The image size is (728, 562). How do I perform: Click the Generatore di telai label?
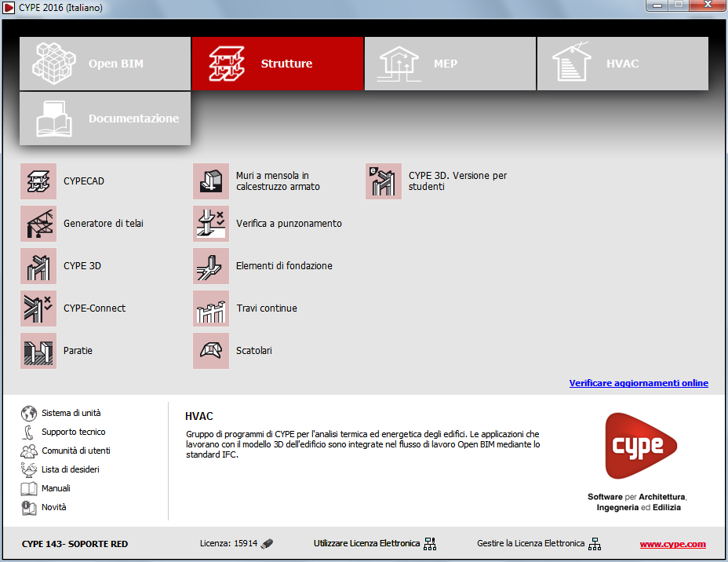pyautogui.click(x=104, y=224)
